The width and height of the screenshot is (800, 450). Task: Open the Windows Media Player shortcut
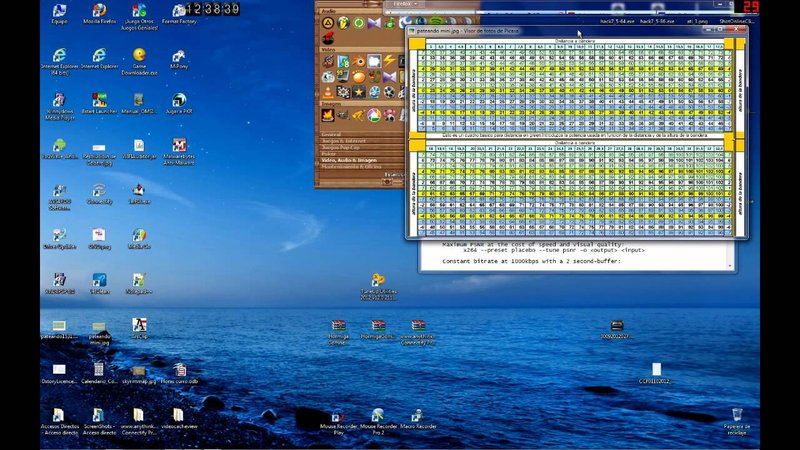(60, 107)
